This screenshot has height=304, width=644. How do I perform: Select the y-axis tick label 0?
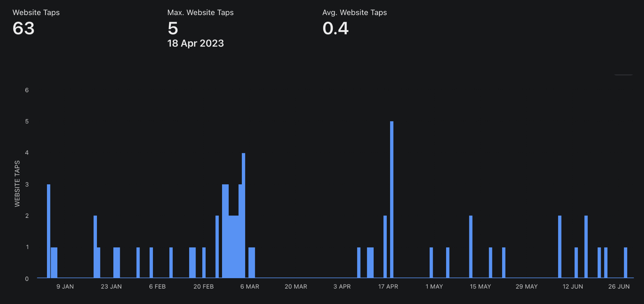coord(27,279)
